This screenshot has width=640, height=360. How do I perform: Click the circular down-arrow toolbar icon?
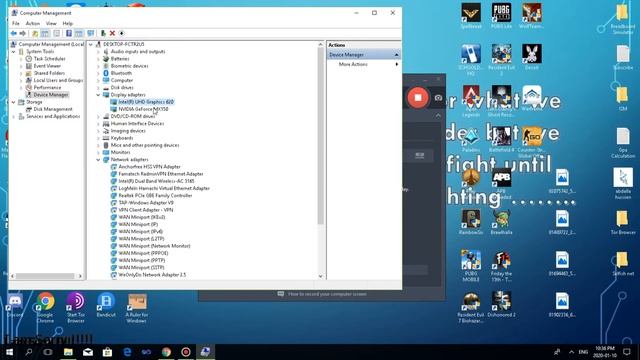point(121,33)
